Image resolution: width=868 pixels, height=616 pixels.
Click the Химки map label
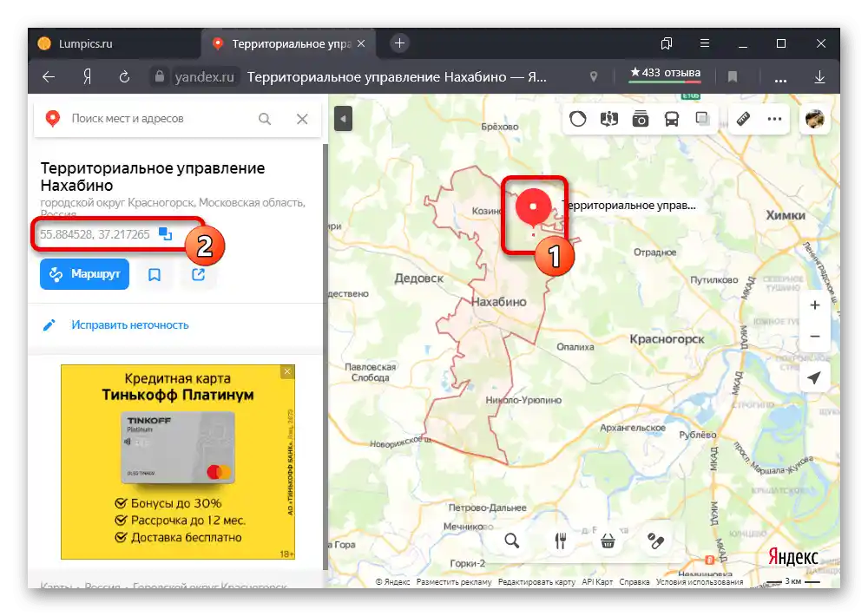(786, 215)
